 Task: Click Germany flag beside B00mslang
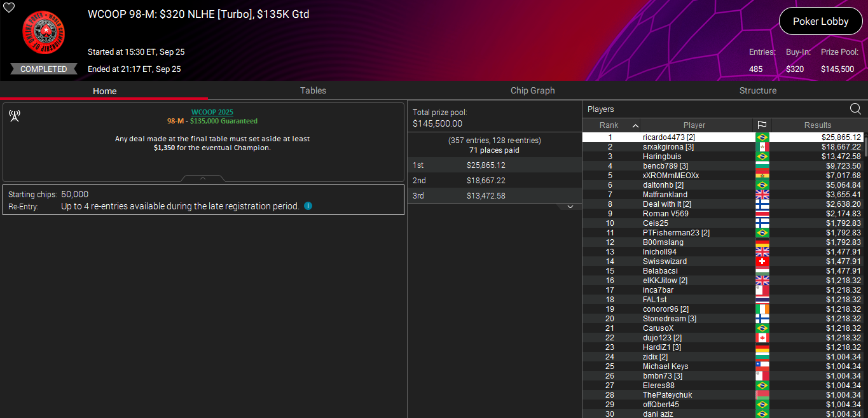[x=762, y=242]
